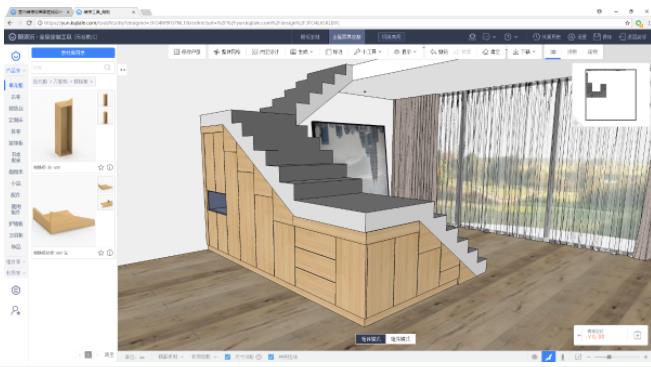Screen dimensions: 651x367
Task: Click the bookmark star in browser address bar
Action: click(627, 23)
